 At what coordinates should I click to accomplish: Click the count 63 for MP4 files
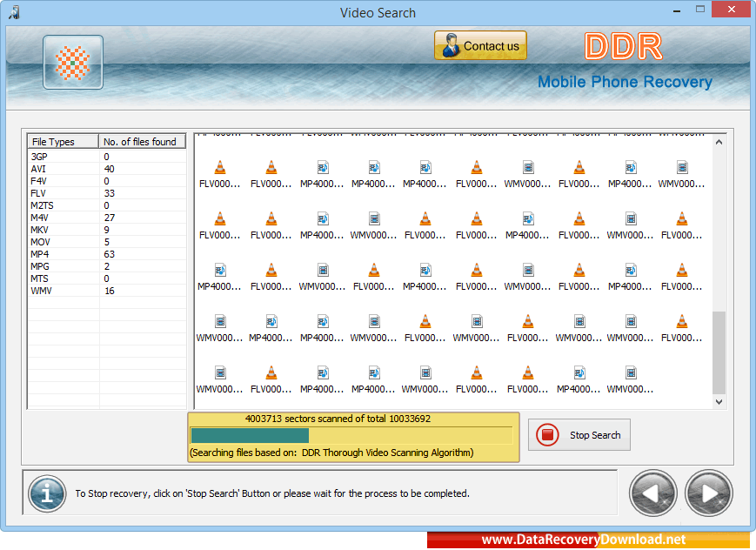(x=110, y=254)
